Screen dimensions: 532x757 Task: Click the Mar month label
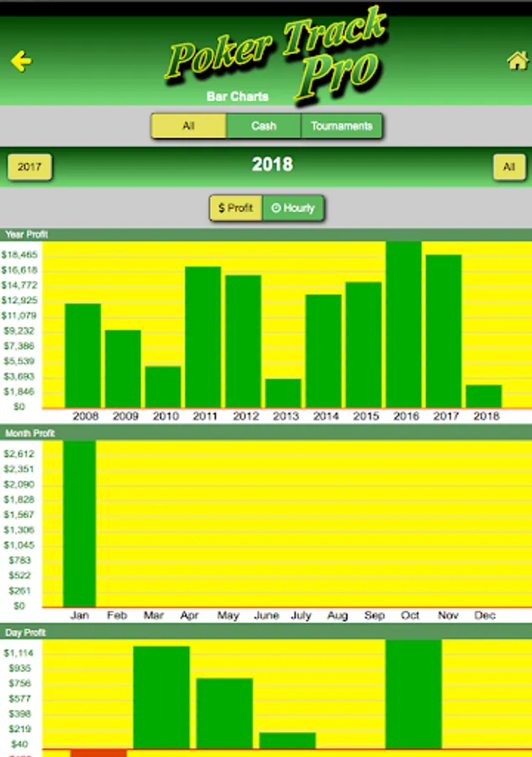tap(153, 616)
